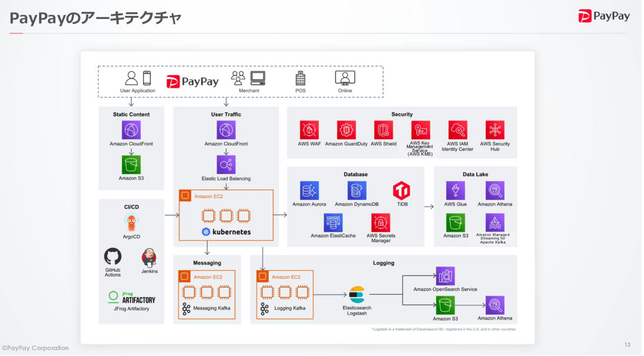The width and height of the screenshot is (644, 356).
Task: Click the "Online" label text
Action: pos(345,91)
